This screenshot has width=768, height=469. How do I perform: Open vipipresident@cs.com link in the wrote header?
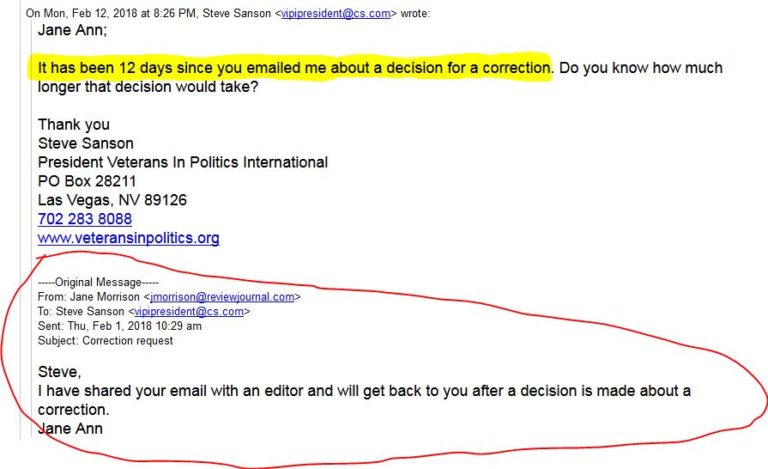(x=336, y=13)
